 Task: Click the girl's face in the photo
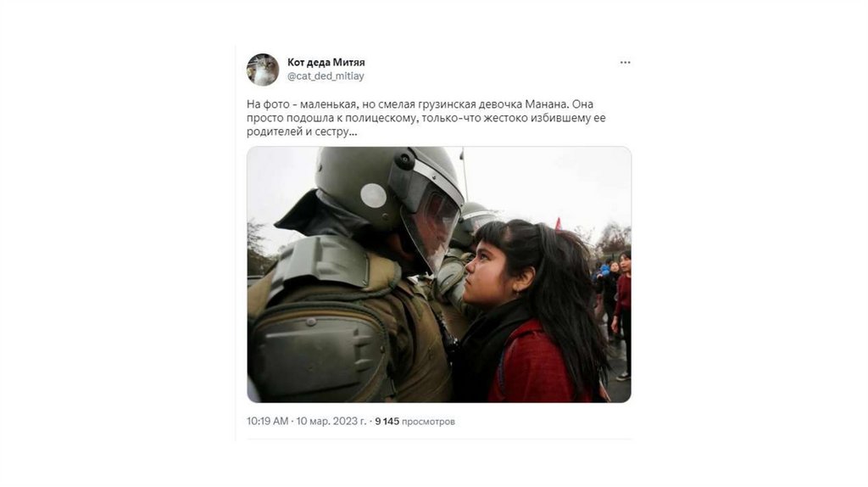pyautogui.click(x=490, y=271)
